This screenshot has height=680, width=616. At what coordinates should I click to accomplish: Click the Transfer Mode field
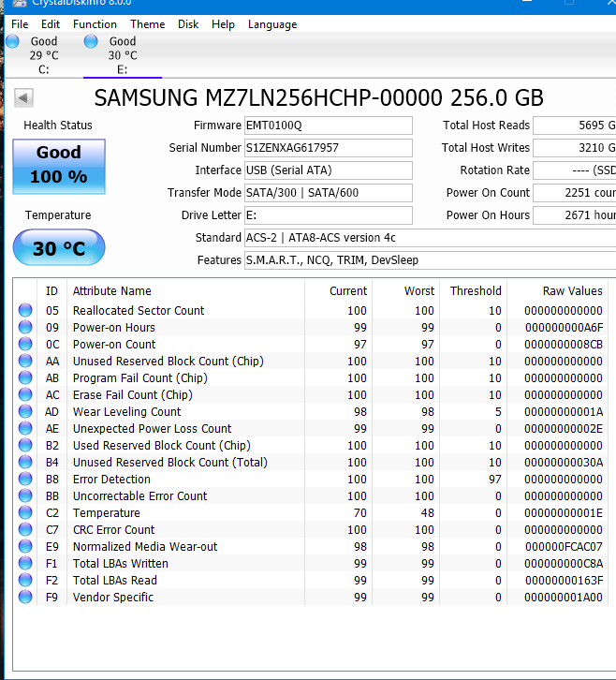329,193
